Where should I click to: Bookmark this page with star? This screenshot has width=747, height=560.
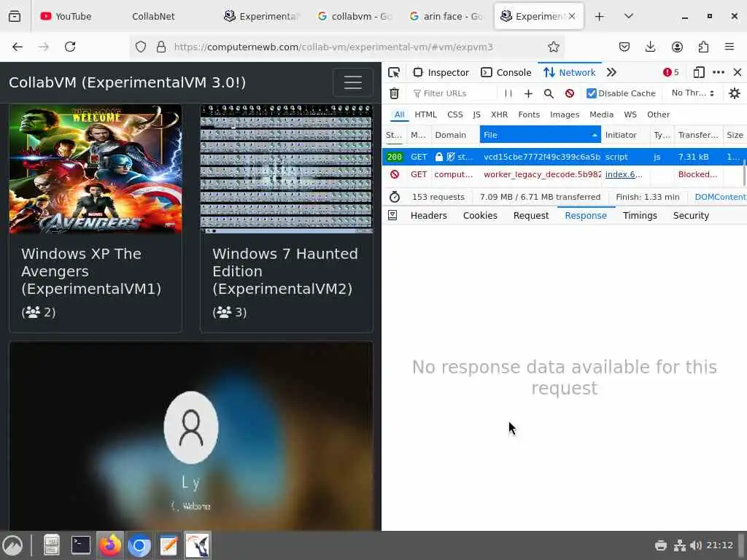pos(553,47)
